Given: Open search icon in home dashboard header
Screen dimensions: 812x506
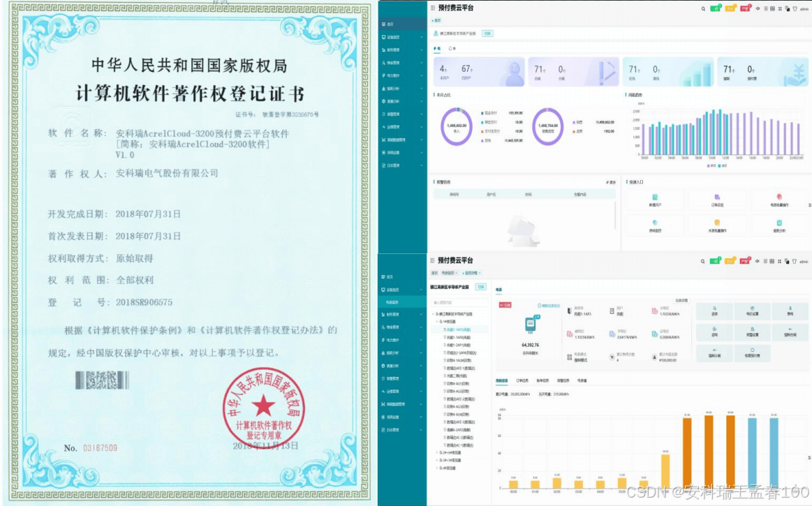Looking at the screenshot, I should coord(703,9).
